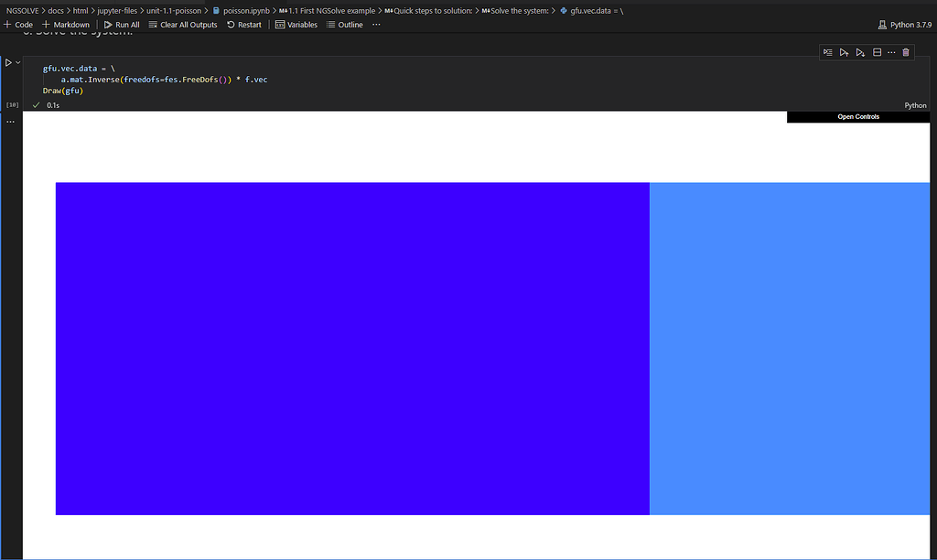Show the notebook Outline
This screenshot has height=560, width=937.
tap(344, 25)
